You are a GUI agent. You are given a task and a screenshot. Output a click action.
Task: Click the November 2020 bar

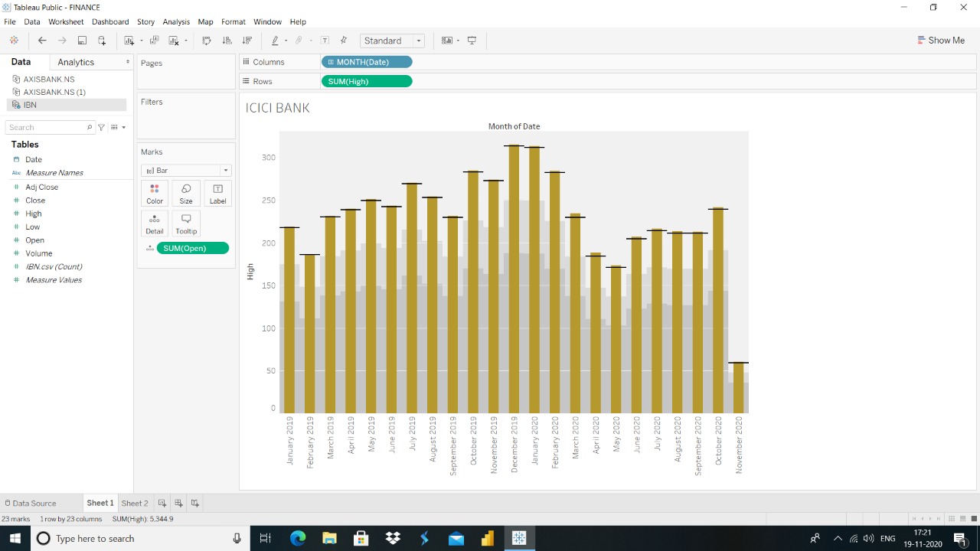point(739,387)
